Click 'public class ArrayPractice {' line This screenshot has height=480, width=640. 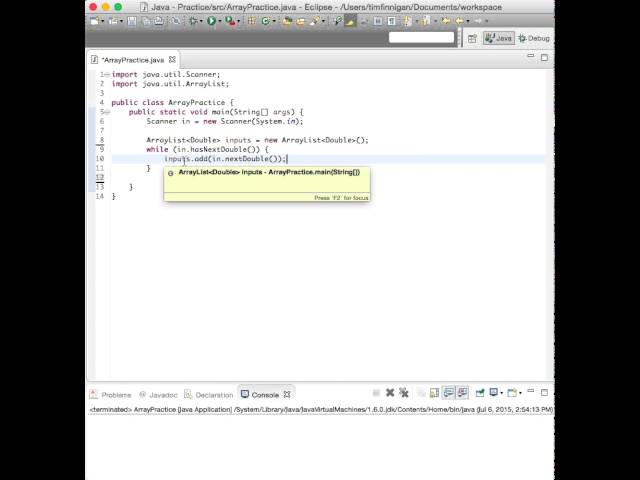pyautogui.click(x=173, y=102)
